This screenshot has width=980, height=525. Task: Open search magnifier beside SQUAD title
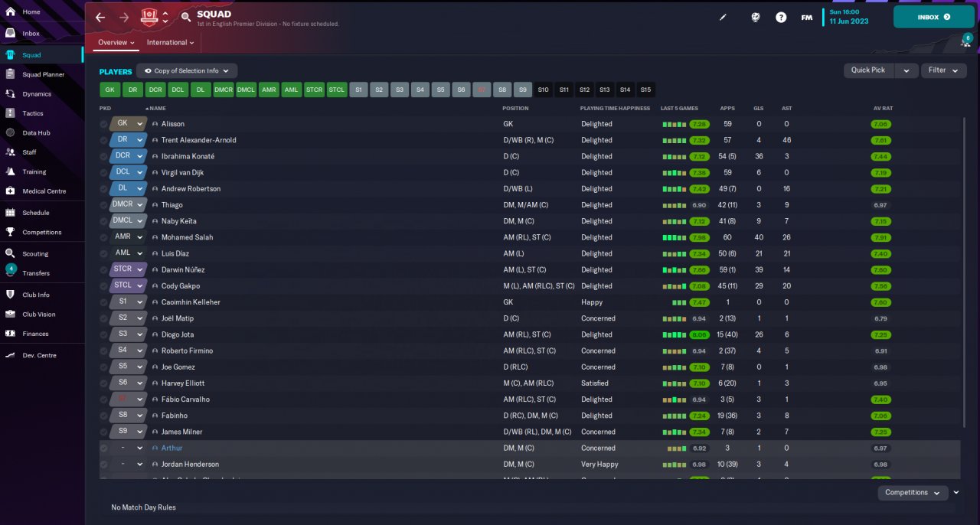tap(186, 17)
